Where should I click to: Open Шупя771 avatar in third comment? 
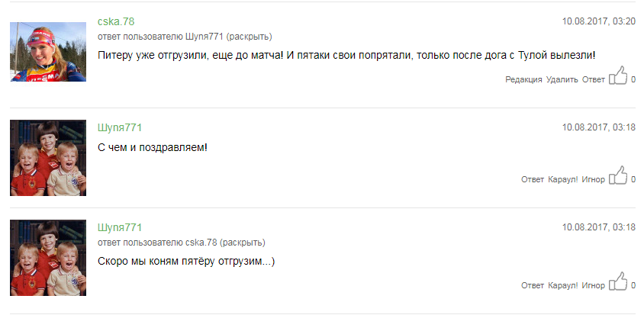coord(48,258)
